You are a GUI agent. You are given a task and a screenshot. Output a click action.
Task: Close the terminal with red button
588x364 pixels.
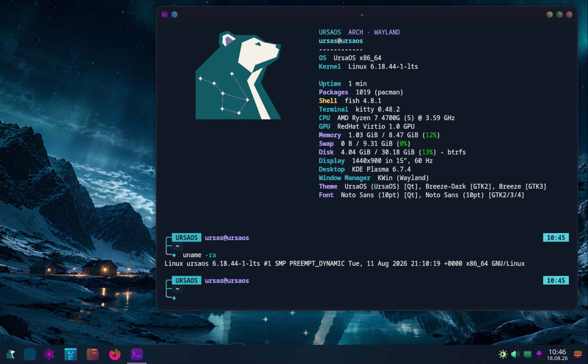pyautogui.click(x=569, y=14)
